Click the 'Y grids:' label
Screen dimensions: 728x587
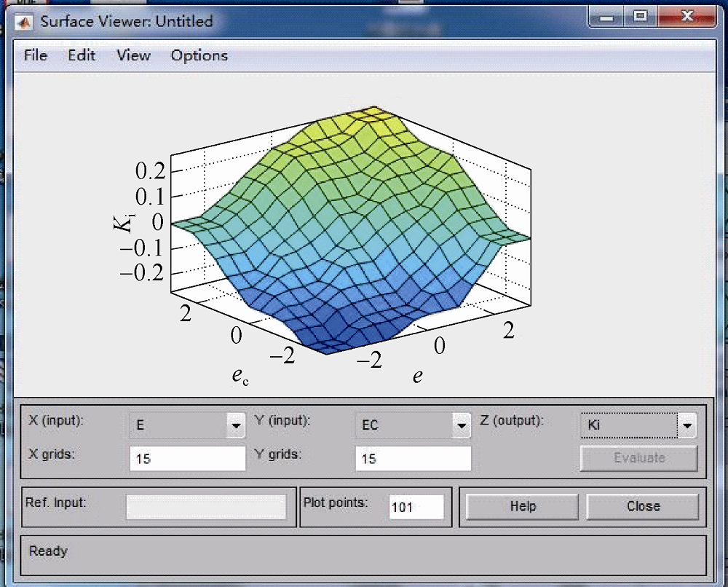click(x=277, y=454)
